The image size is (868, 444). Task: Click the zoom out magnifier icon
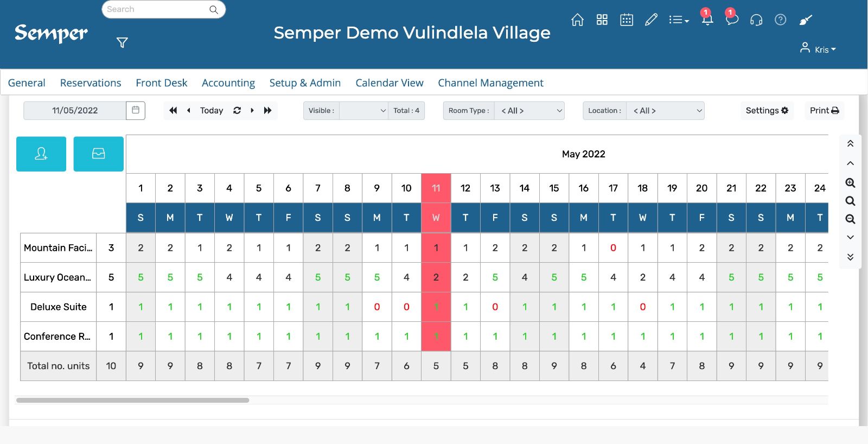(x=850, y=219)
